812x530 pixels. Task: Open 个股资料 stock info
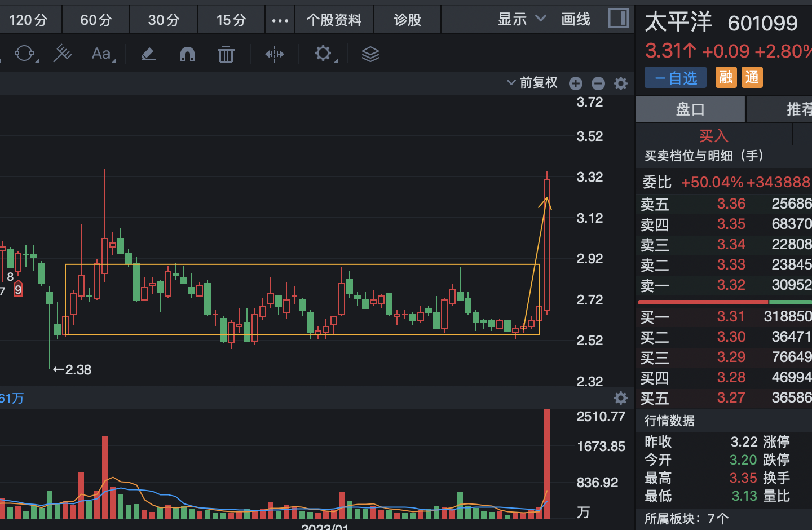[334, 20]
